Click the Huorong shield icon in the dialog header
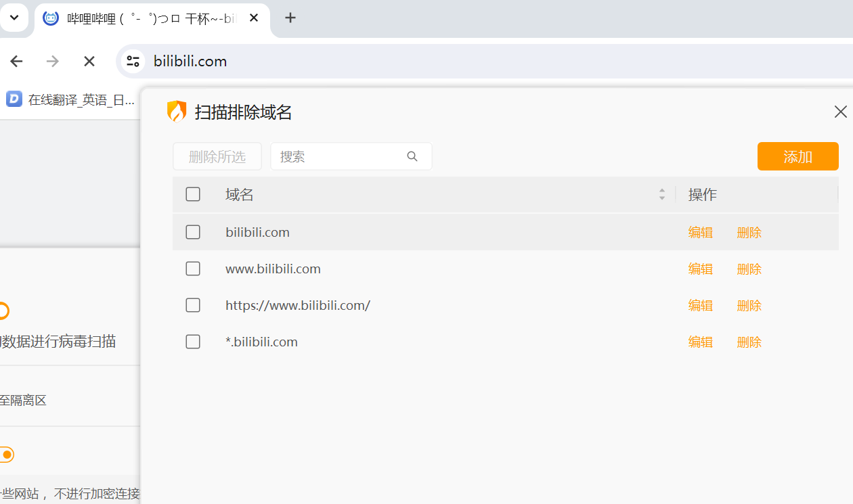The image size is (853, 504). [x=176, y=111]
